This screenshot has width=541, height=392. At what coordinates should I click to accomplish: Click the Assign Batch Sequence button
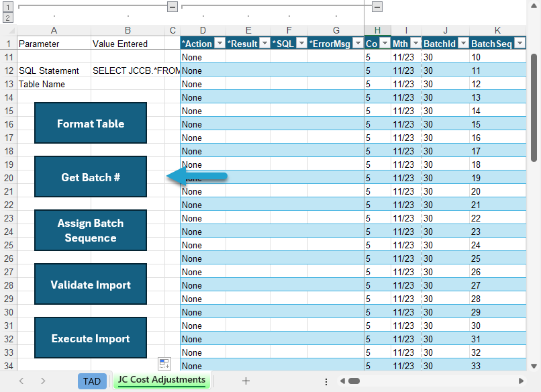point(91,230)
